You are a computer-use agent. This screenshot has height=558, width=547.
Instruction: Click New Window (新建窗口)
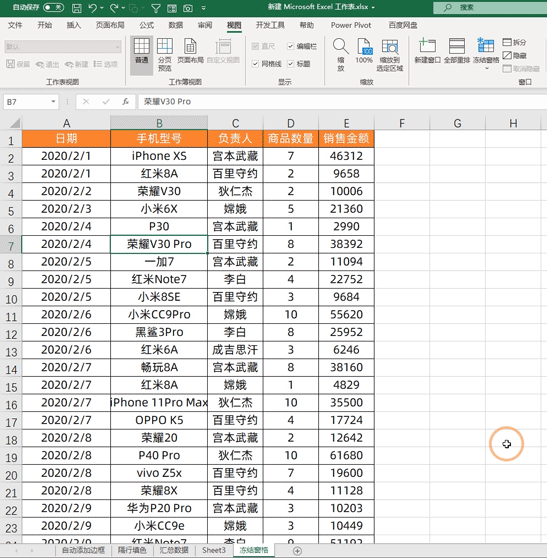[x=427, y=51]
